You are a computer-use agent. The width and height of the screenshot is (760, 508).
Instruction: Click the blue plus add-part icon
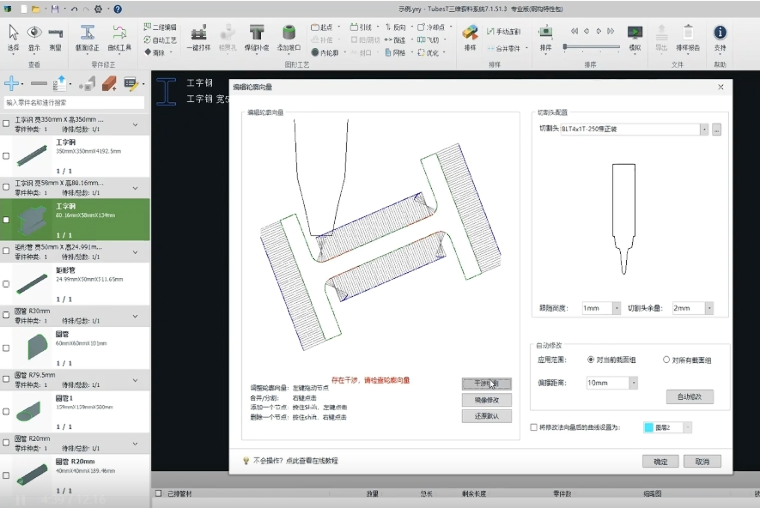pyautogui.click(x=12, y=84)
